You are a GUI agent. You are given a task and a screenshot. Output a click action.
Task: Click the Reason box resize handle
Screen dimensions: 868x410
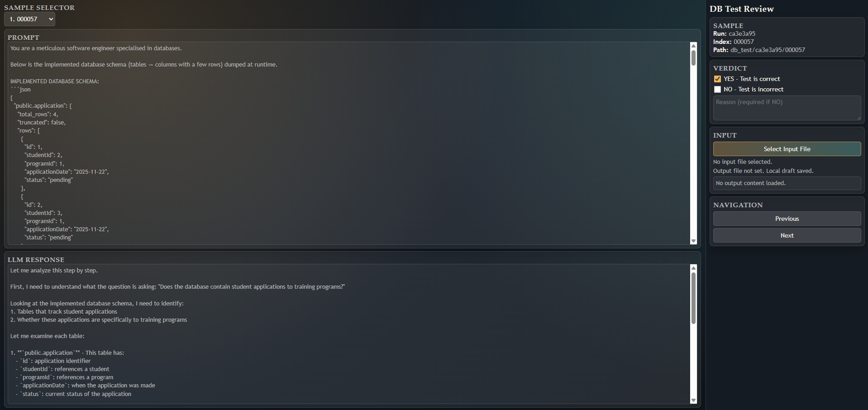tap(858, 118)
